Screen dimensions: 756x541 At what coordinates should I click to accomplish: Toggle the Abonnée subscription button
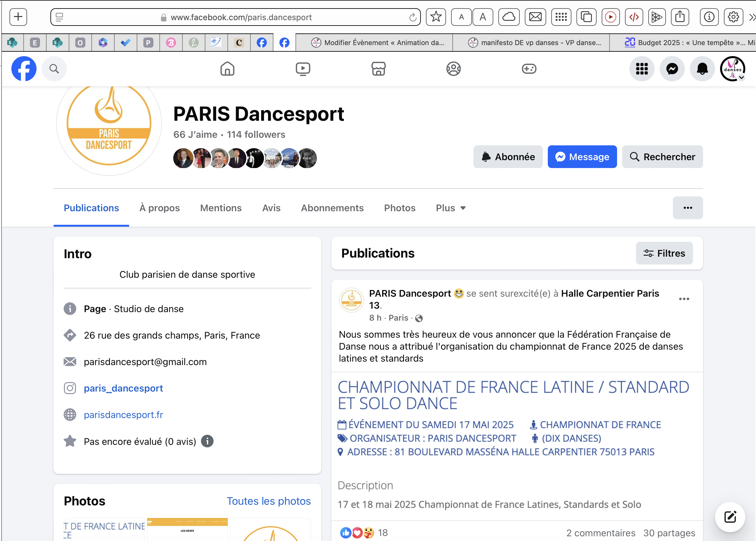pyautogui.click(x=508, y=157)
